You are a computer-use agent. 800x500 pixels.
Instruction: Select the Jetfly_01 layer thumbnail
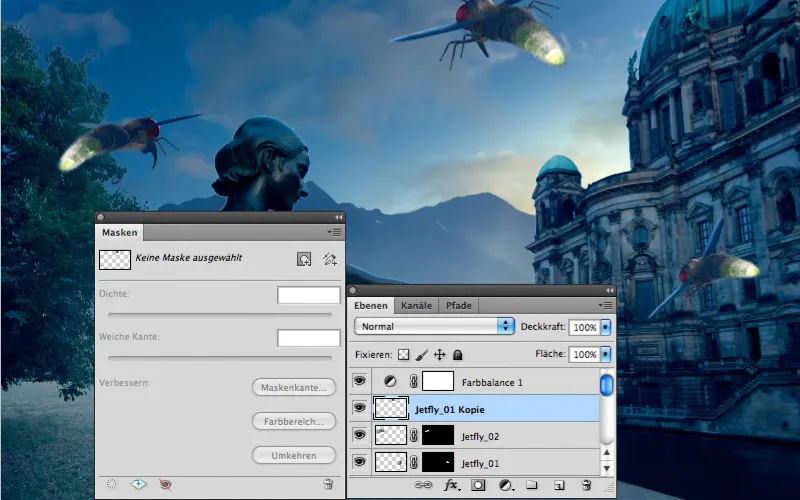pyautogui.click(x=391, y=462)
